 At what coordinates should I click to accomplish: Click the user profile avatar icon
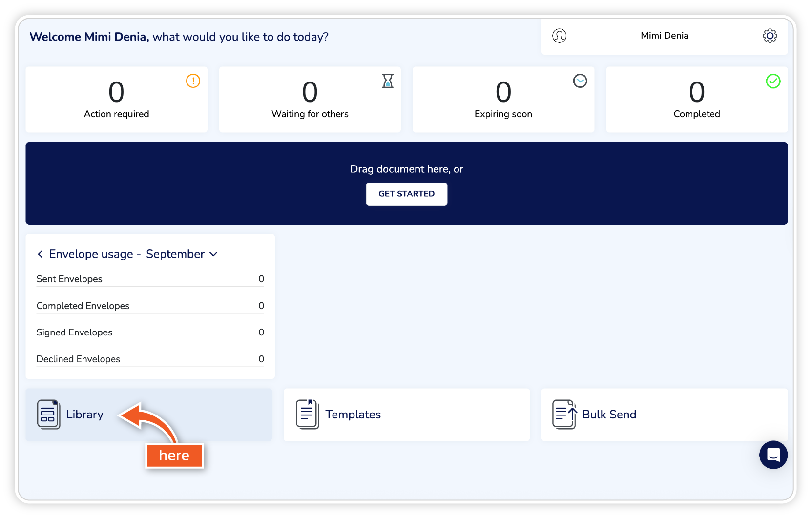(x=559, y=36)
